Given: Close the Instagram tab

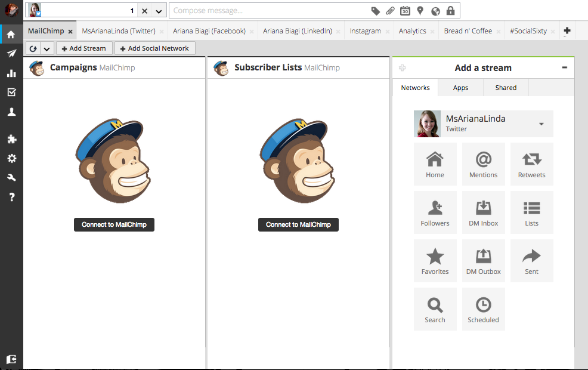Looking at the screenshot, I should click(x=388, y=32).
